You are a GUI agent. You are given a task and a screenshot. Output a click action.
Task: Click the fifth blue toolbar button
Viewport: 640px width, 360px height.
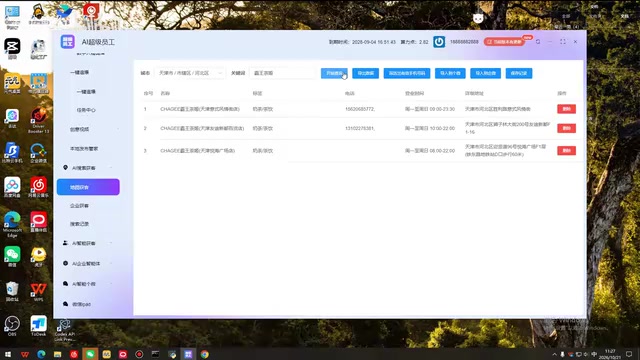(x=485, y=73)
